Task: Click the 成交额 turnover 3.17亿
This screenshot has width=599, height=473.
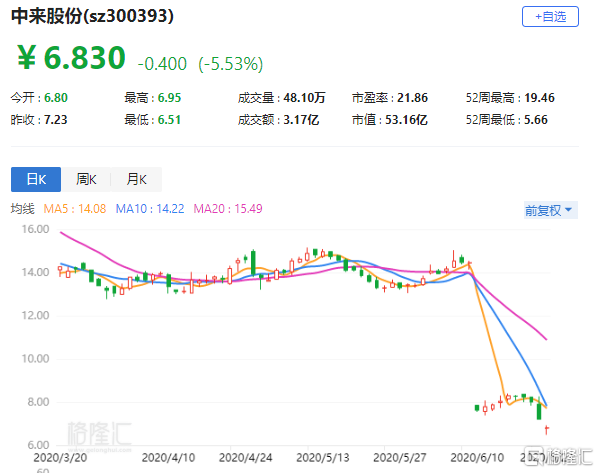Action: [x=301, y=120]
